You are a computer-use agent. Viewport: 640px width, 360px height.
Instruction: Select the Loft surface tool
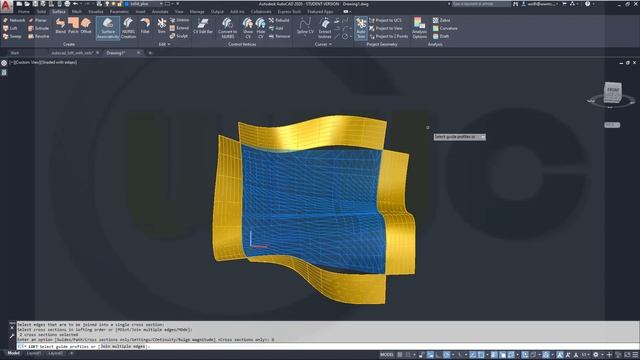pyautogui.click(x=10, y=28)
